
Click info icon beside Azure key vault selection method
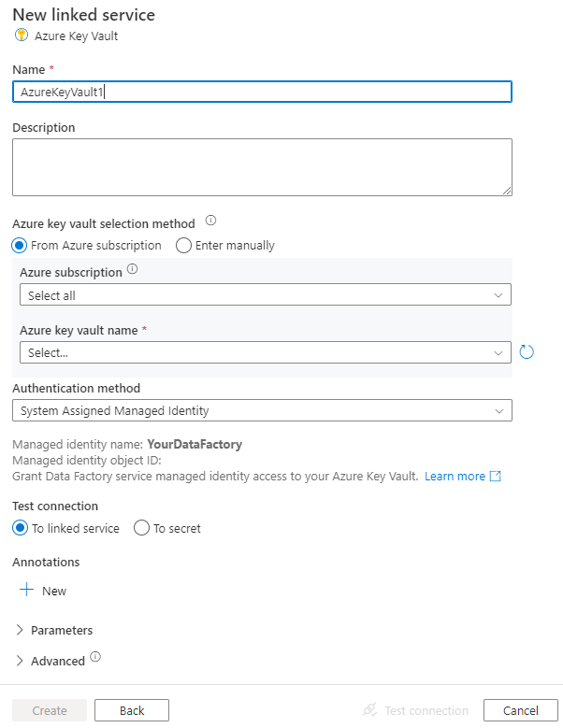coord(210,221)
